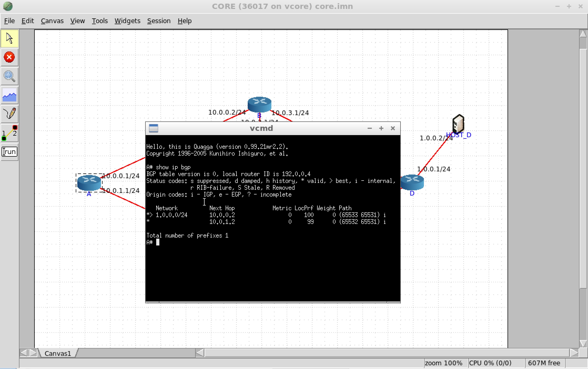This screenshot has height=369, width=588.
Task: Click the 10.0.1.1/24 interface label
Action: pyautogui.click(x=121, y=191)
